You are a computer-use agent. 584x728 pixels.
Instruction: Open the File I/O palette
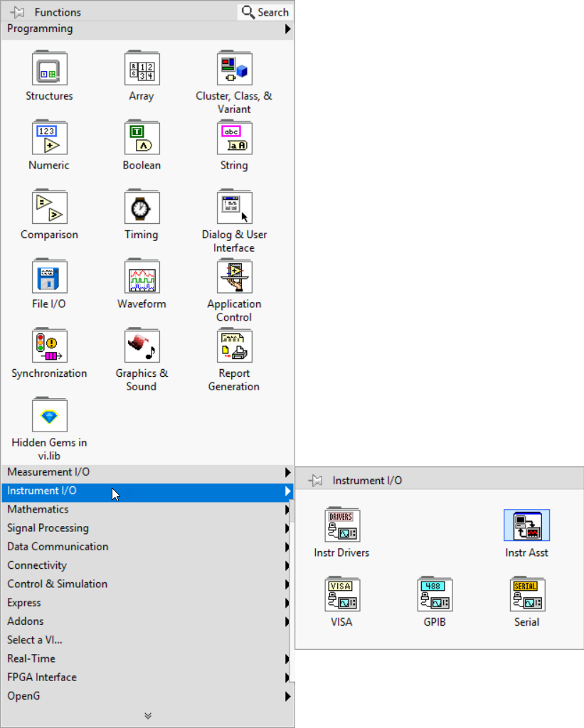(x=49, y=277)
